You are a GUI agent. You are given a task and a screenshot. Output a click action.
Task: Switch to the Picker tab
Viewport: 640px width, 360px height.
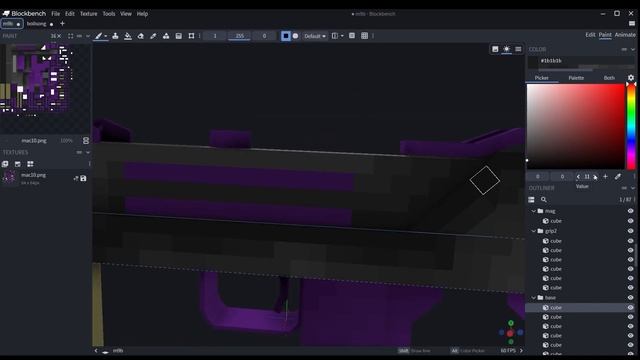[542, 78]
